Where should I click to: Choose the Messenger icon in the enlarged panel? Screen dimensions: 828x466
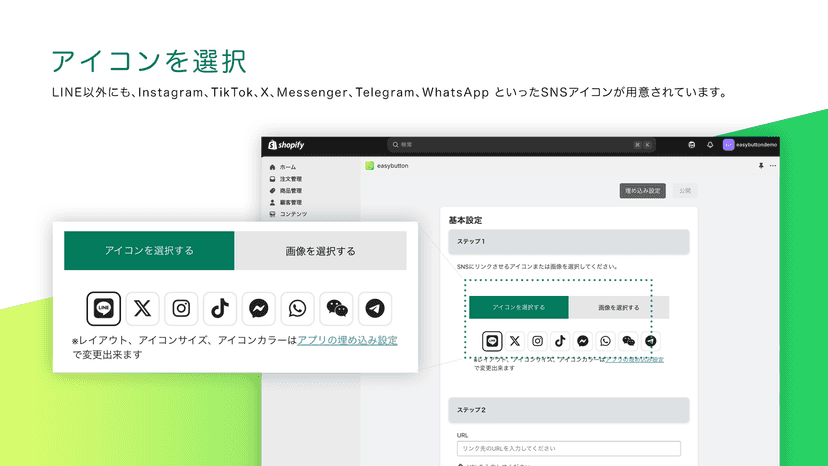click(259, 309)
